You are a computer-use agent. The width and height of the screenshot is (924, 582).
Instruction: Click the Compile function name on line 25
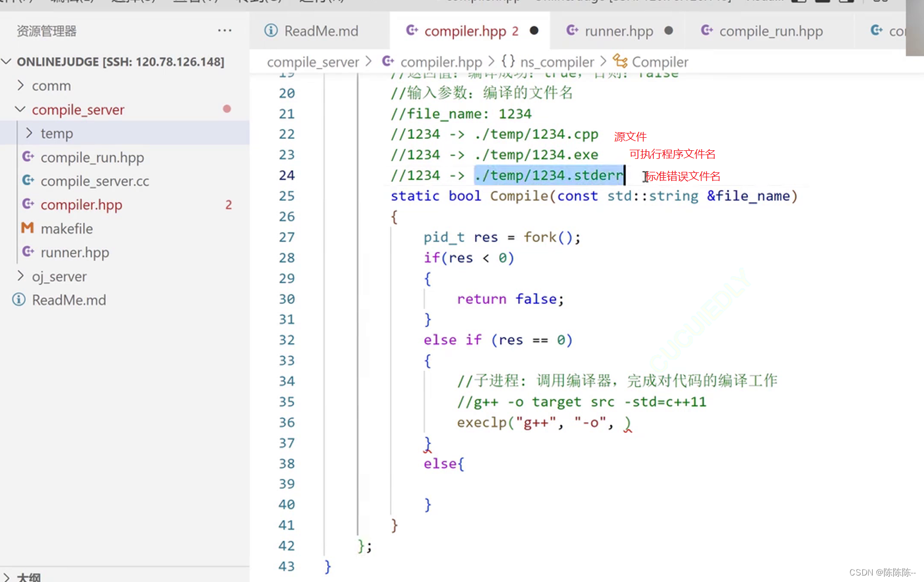pyautogui.click(x=519, y=196)
